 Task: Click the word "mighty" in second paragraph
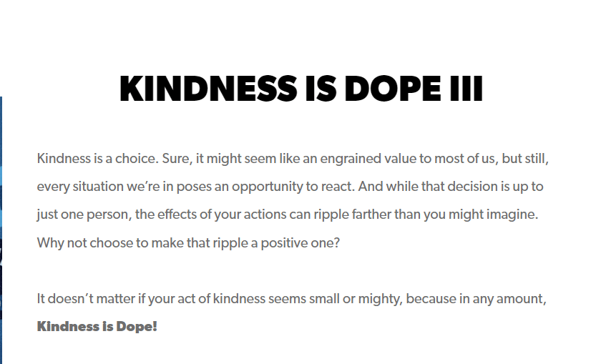[x=377, y=298]
